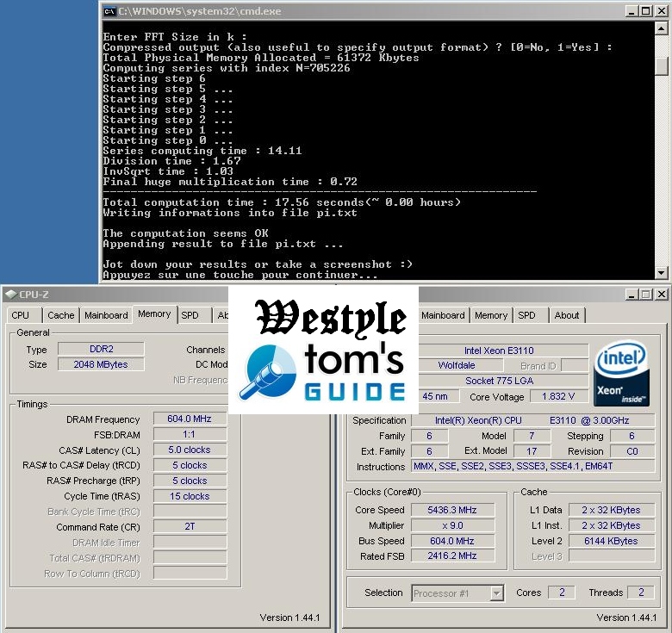Click Bus Speed 604.0 MHz value
672x633 pixels.
(x=452, y=541)
